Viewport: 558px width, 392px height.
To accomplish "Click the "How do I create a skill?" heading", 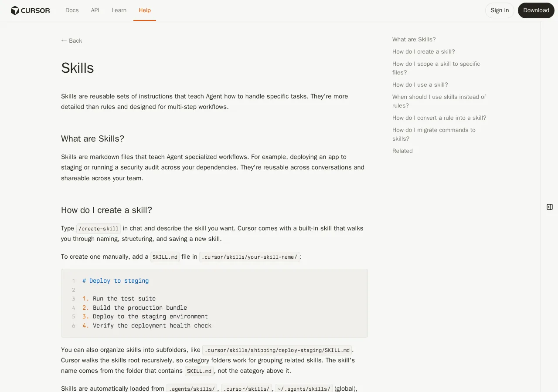I will pyautogui.click(x=106, y=210).
